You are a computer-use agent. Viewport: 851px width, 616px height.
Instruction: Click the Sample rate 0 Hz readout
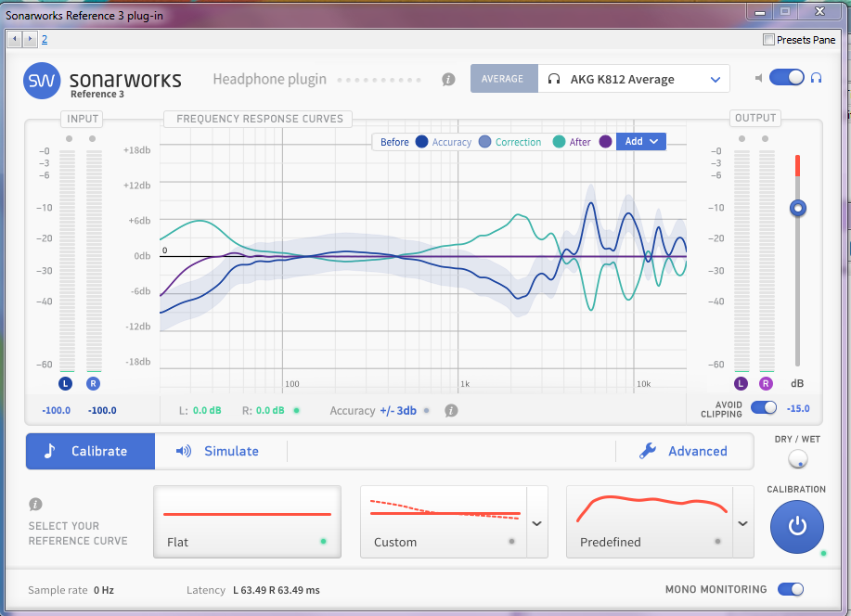pos(71,590)
